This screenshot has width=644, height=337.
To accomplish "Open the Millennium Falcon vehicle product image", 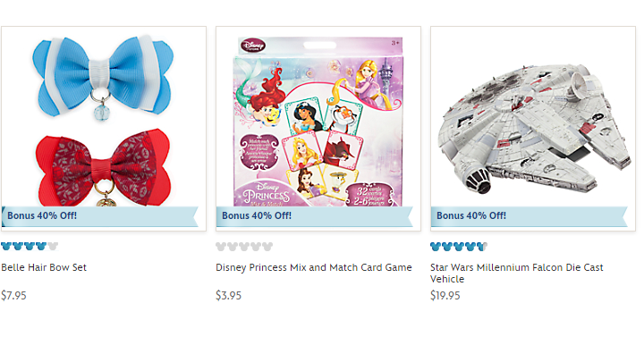I will pyautogui.click(x=533, y=129).
